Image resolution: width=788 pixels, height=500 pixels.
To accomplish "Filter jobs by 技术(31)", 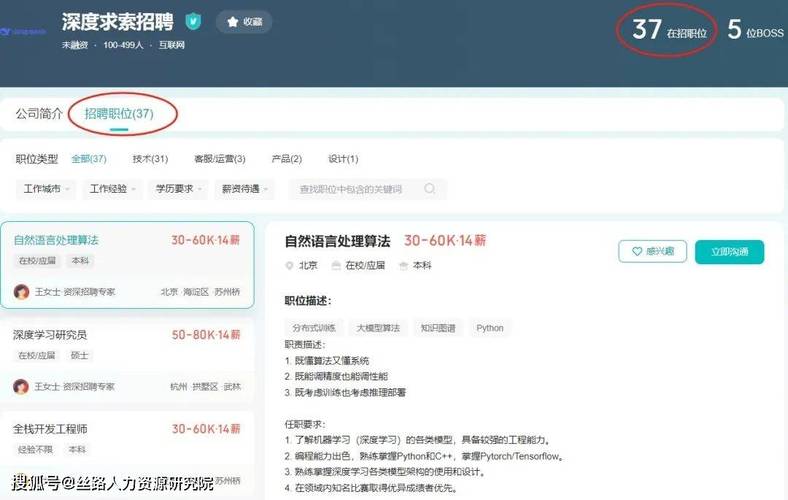I will pos(150,159).
